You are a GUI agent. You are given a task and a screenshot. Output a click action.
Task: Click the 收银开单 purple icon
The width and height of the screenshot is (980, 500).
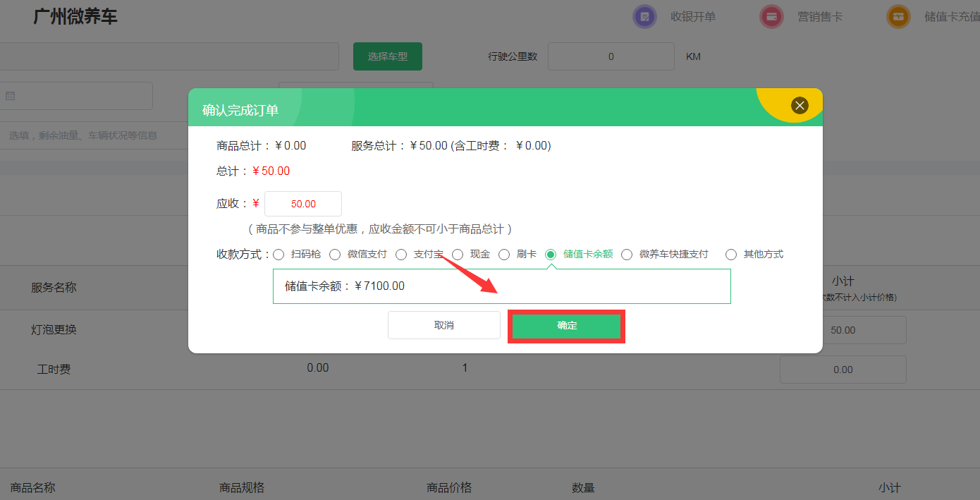[x=644, y=16]
